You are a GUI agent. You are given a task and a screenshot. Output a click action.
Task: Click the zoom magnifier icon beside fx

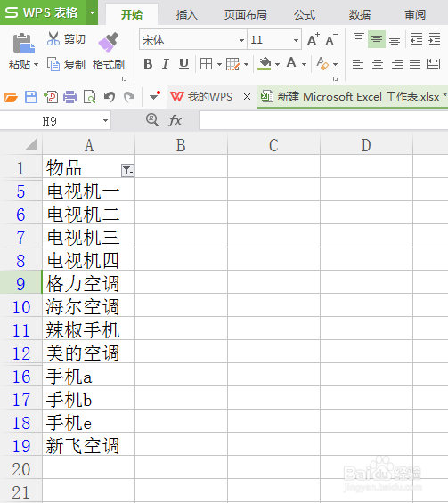(x=152, y=120)
